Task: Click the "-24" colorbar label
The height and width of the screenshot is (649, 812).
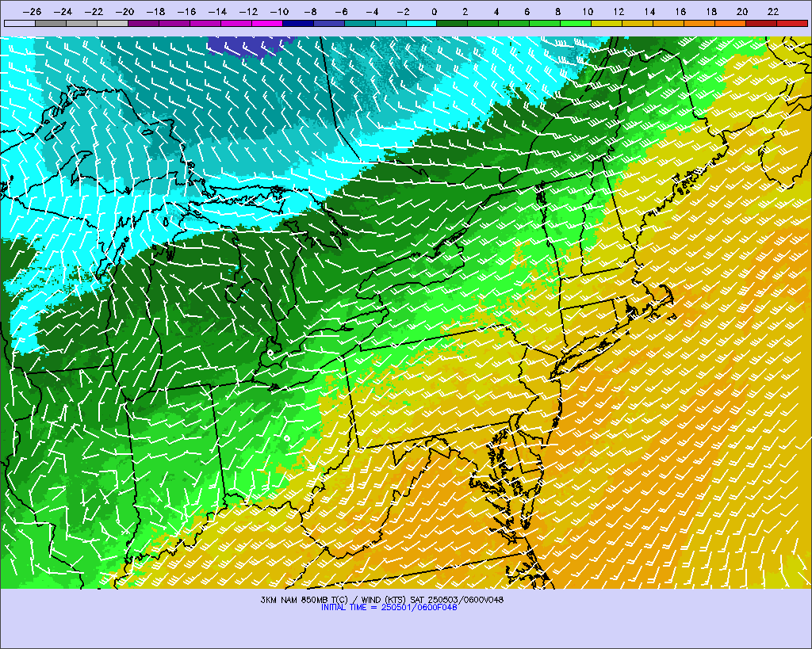Action: 63,12
